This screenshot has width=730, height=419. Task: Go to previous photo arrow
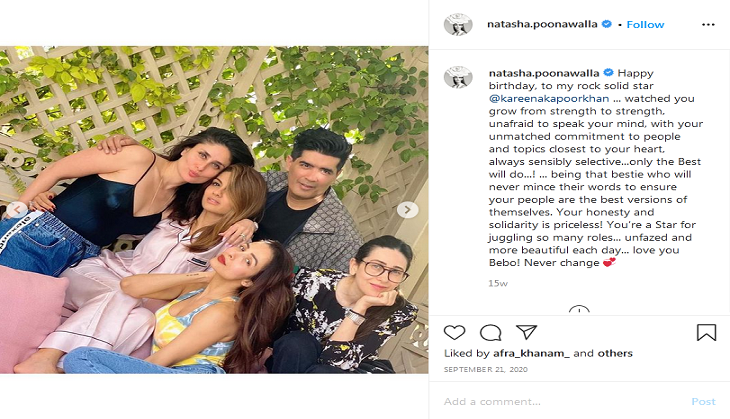(17, 210)
